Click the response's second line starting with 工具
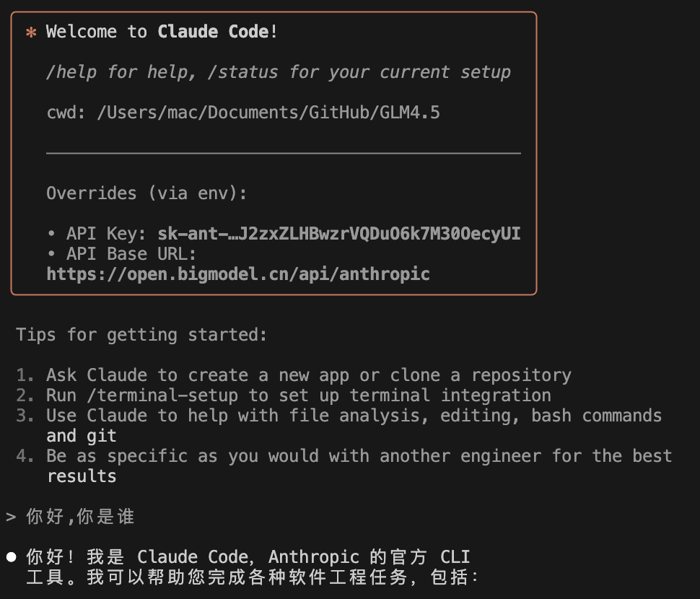The width and height of the screenshot is (700, 599). pyautogui.click(x=253, y=577)
